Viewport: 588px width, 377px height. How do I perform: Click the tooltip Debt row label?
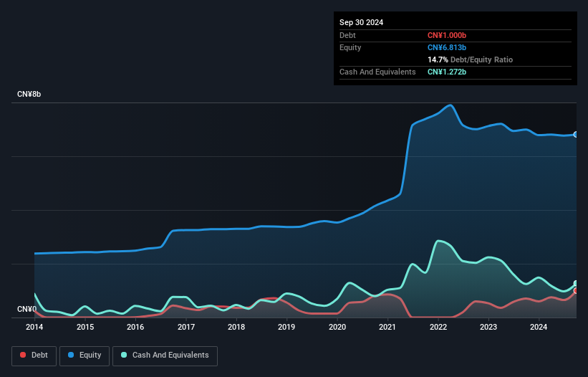[x=347, y=35]
